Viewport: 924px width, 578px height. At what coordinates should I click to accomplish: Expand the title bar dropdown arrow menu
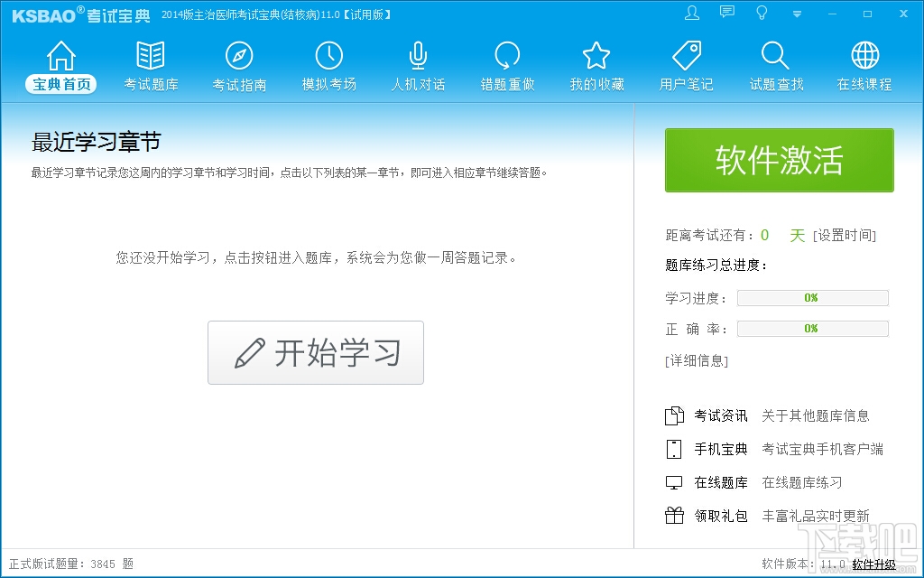[797, 14]
